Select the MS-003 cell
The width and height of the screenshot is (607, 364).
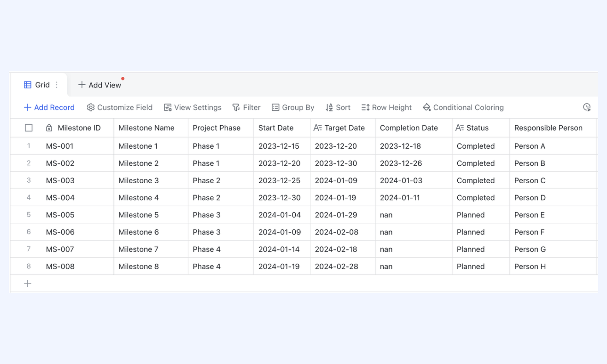coord(77,180)
